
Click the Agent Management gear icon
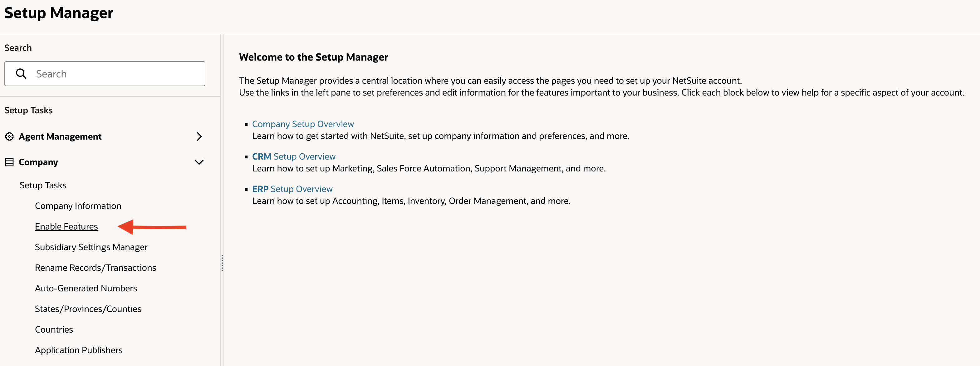pyautogui.click(x=9, y=136)
